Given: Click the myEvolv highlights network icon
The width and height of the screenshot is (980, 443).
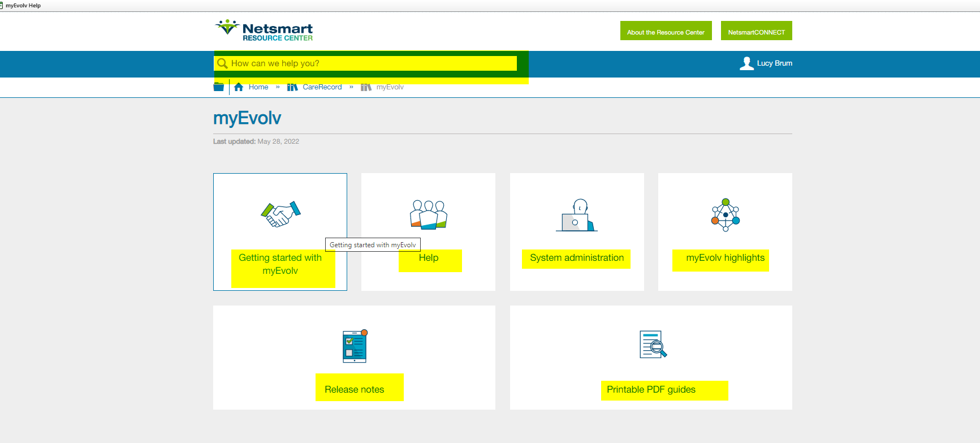Looking at the screenshot, I should [x=726, y=215].
